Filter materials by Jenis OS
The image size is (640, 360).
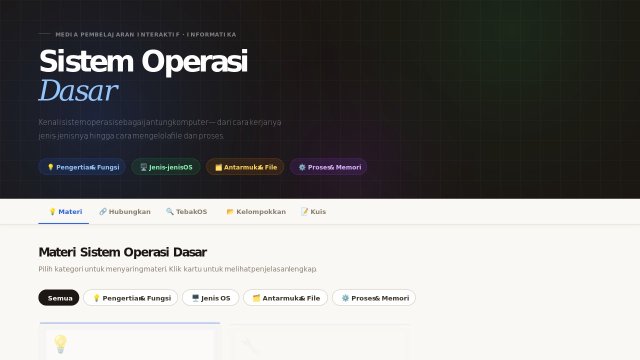pyautogui.click(x=211, y=298)
